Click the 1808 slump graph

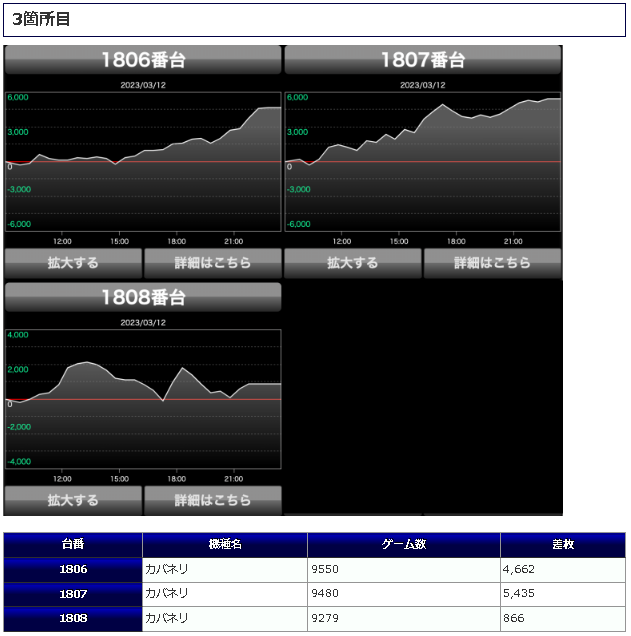pos(143,400)
